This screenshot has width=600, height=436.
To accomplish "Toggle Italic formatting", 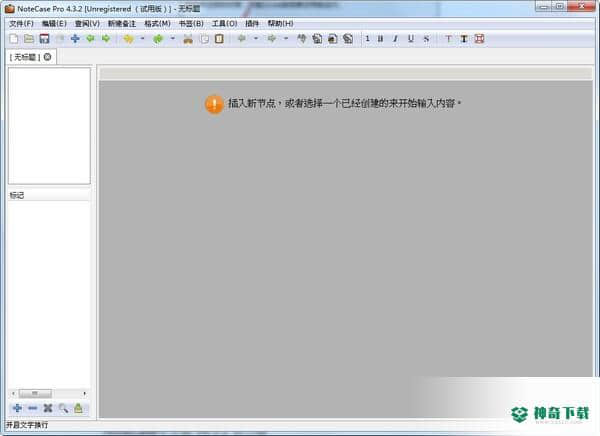I will click(395, 39).
